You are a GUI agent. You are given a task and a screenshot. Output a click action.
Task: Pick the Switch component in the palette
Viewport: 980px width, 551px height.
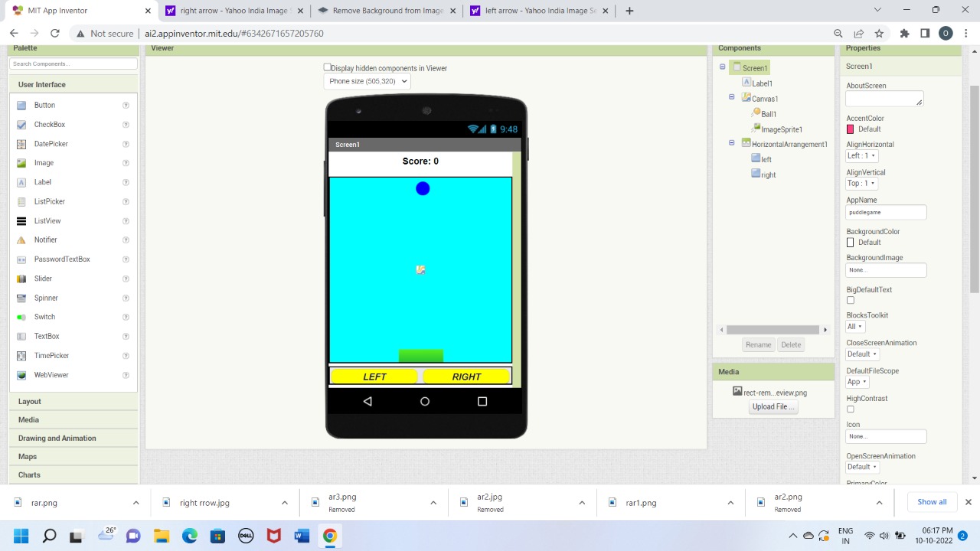[44, 317]
